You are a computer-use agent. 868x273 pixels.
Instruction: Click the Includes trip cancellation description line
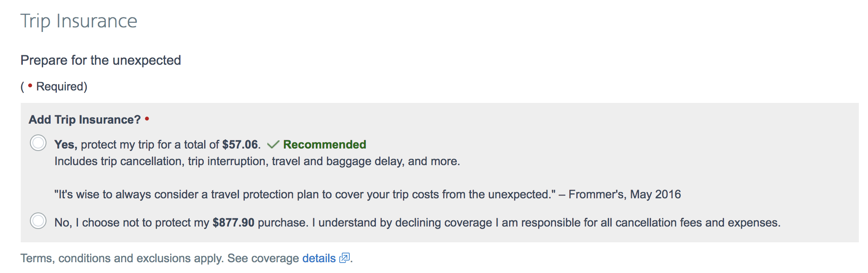pyautogui.click(x=257, y=161)
